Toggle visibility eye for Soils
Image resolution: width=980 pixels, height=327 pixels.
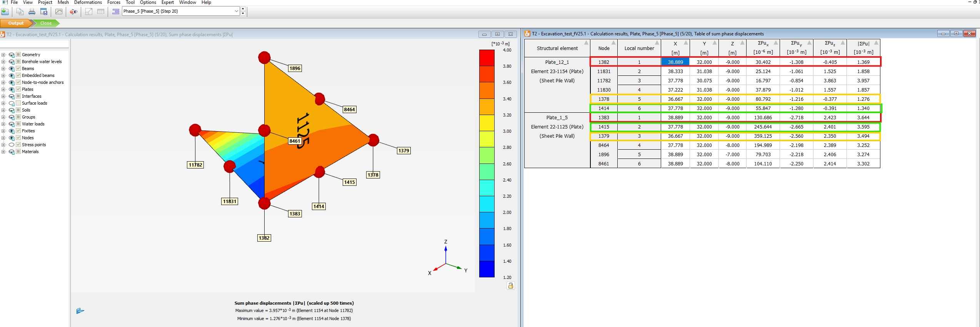click(12, 110)
